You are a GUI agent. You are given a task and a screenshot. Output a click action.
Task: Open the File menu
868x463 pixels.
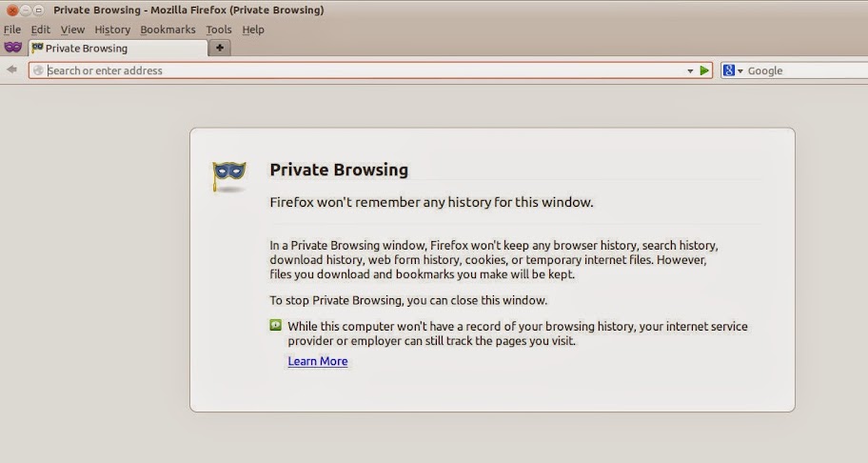12,30
